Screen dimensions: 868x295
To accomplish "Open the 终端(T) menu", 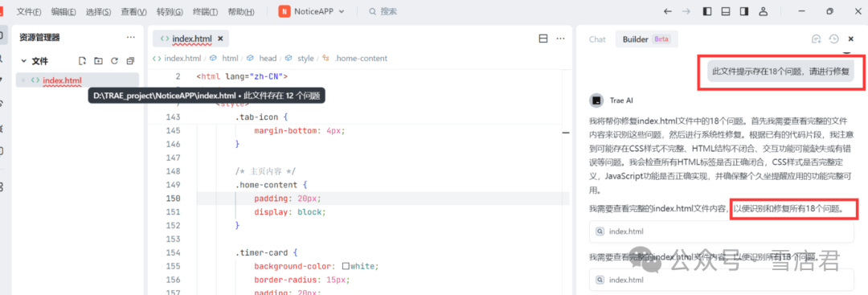I will [205, 11].
